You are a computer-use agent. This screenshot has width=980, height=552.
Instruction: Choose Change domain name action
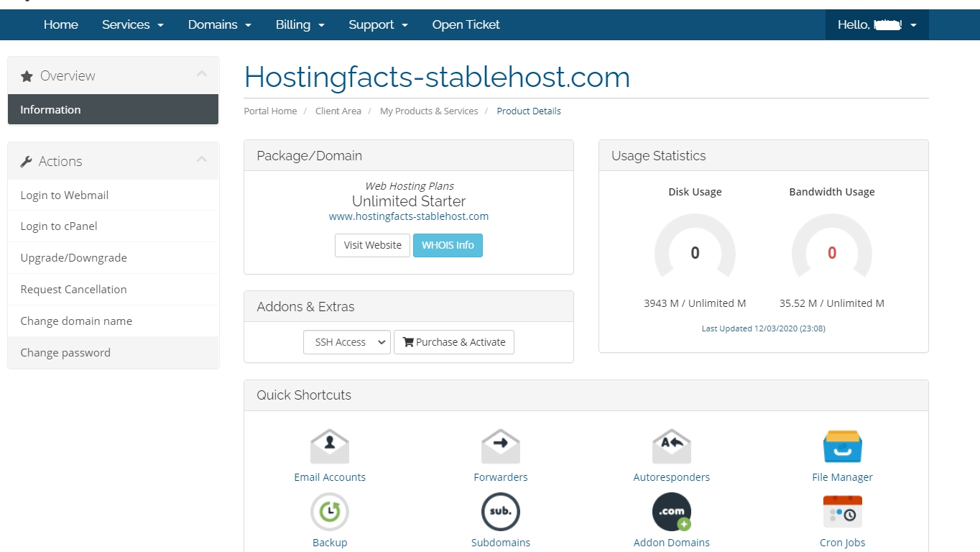click(114, 321)
